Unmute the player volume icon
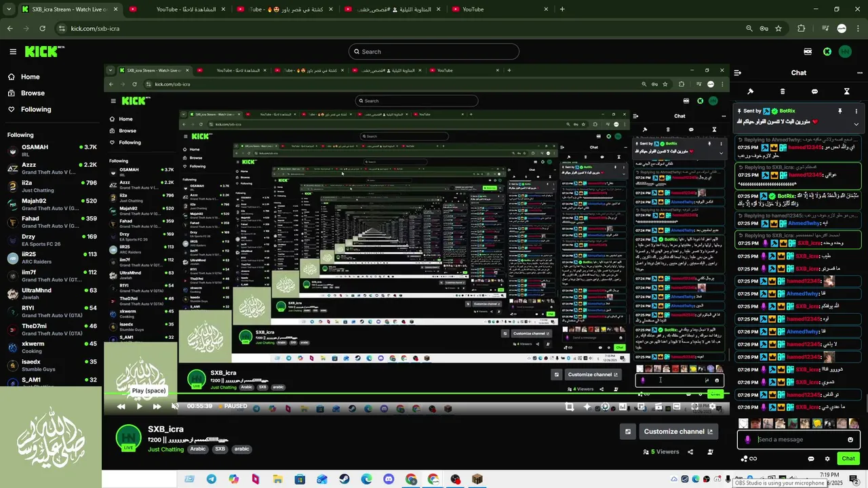 (x=175, y=407)
